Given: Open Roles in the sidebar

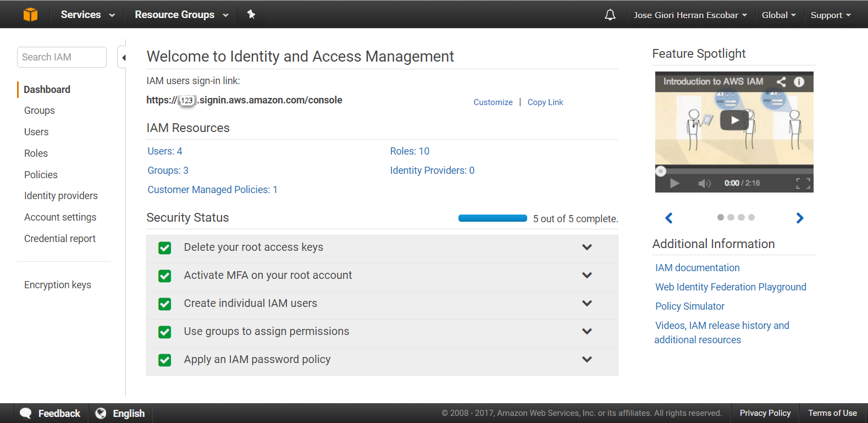Looking at the screenshot, I should coord(36,153).
